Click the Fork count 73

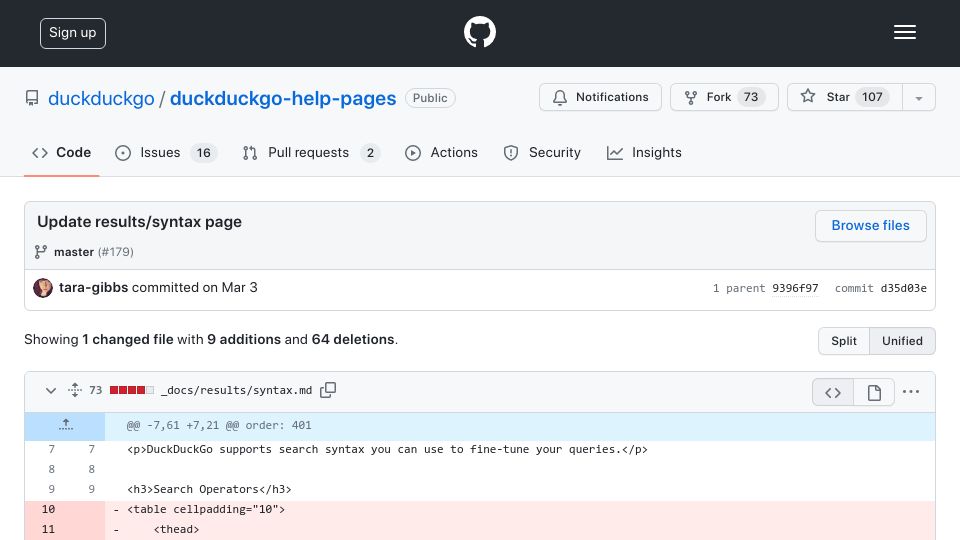[x=751, y=97]
